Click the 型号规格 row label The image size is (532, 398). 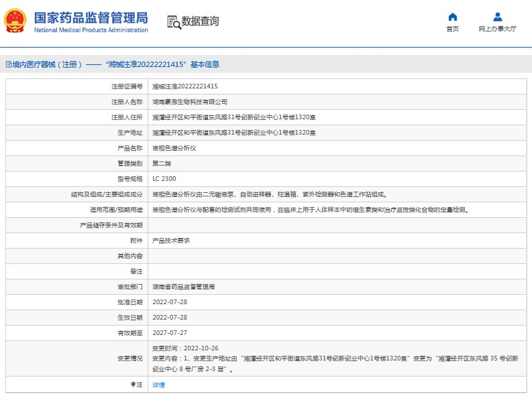(130, 179)
